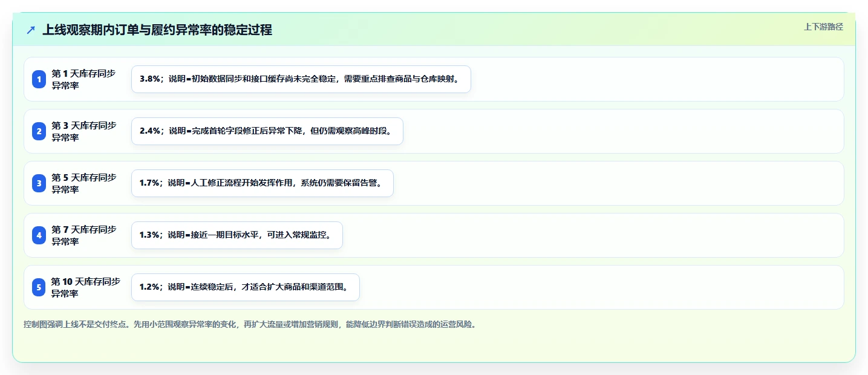The width and height of the screenshot is (868, 375).
Task: Open the 1.2% value card
Action: tap(246, 287)
